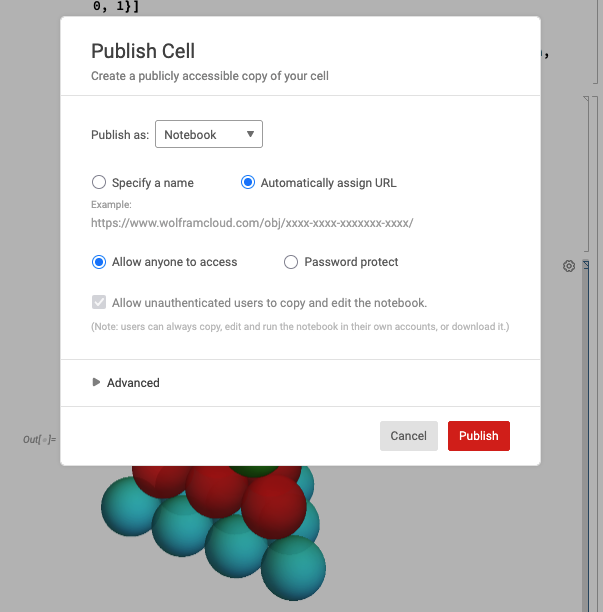Screen dimensions: 603x612
Task: Expand the Advanced section triangle
Action: (96, 382)
